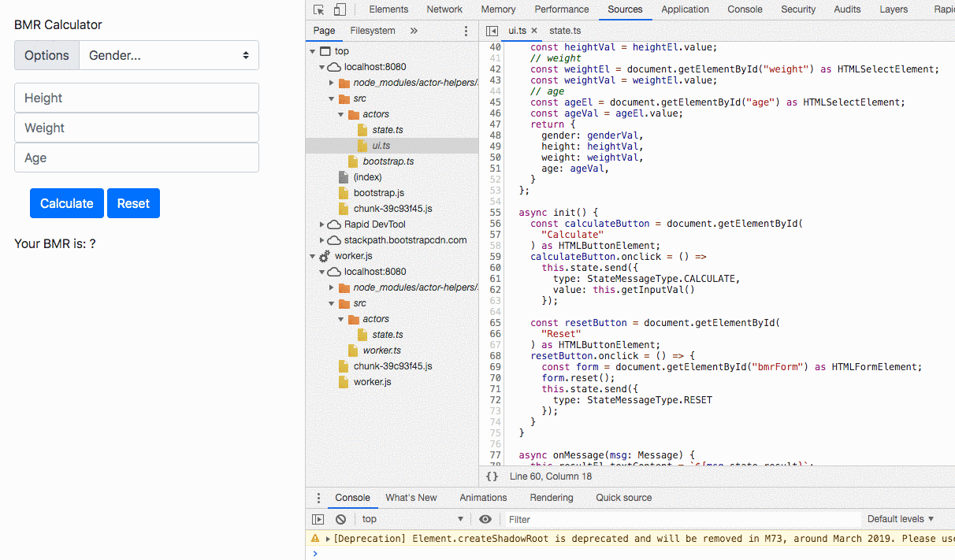The height and width of the screenshot is (560, 955).
Task: Open the console context selector showing top
Action: [413, 519]
